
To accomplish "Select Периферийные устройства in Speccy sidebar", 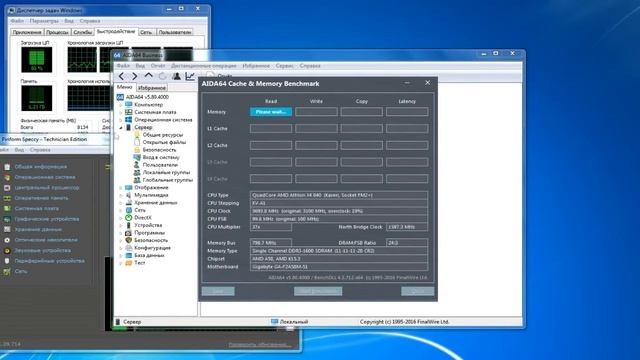I will 49,261.
